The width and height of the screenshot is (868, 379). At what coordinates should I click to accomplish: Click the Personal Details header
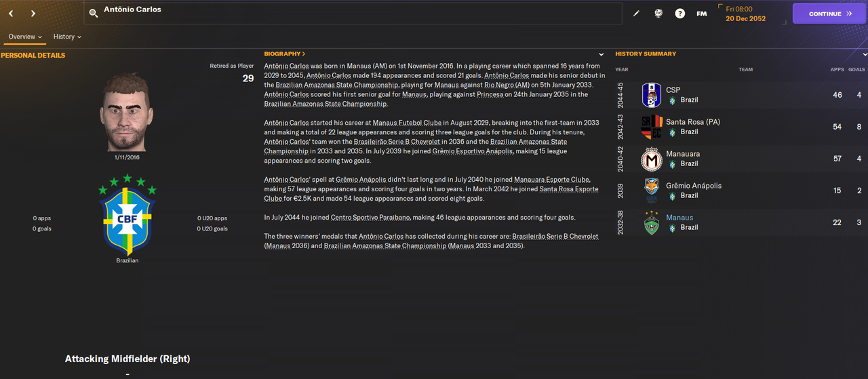point(33,56)
